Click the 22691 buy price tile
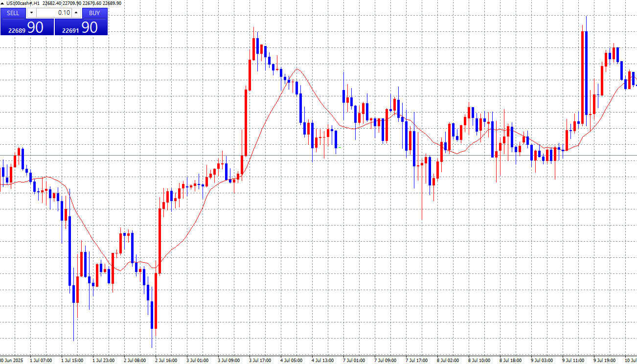 click(81, 27)
